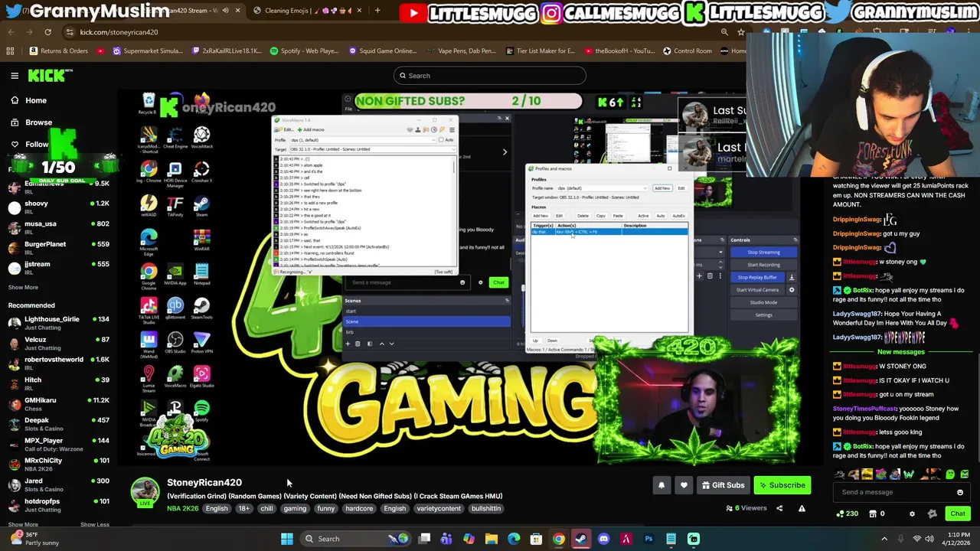Open Squid Game Online bookmark

(383, 51)
